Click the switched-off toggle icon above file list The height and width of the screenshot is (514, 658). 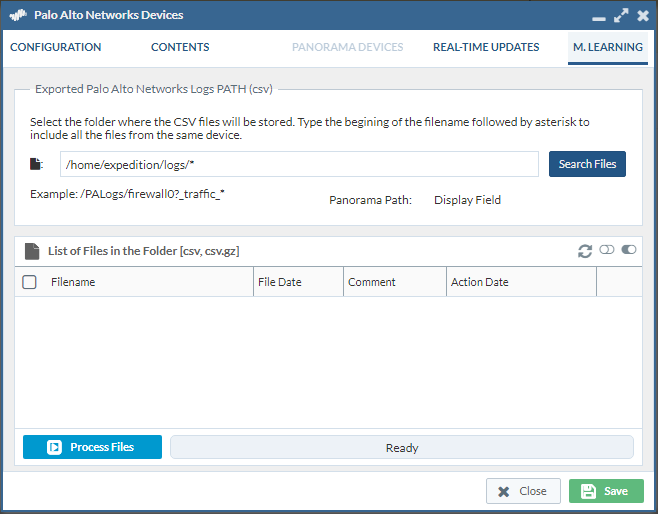607,250
